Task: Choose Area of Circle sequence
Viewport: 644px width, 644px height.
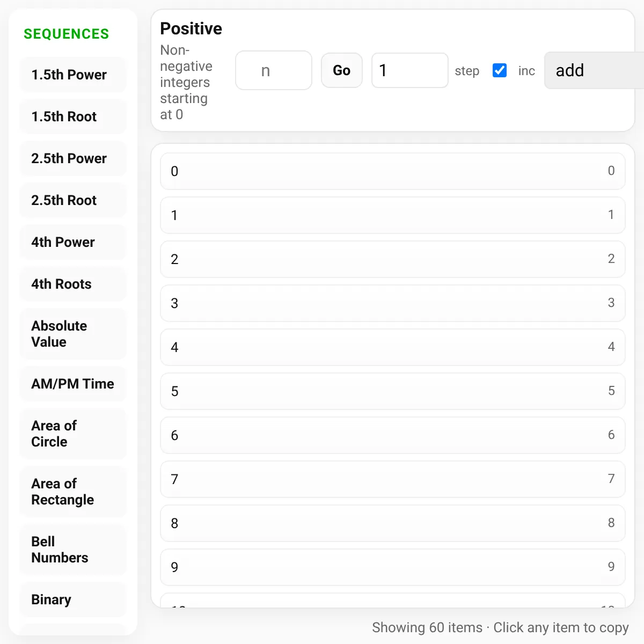Action: pyautogui.click(x=73, y=434)
